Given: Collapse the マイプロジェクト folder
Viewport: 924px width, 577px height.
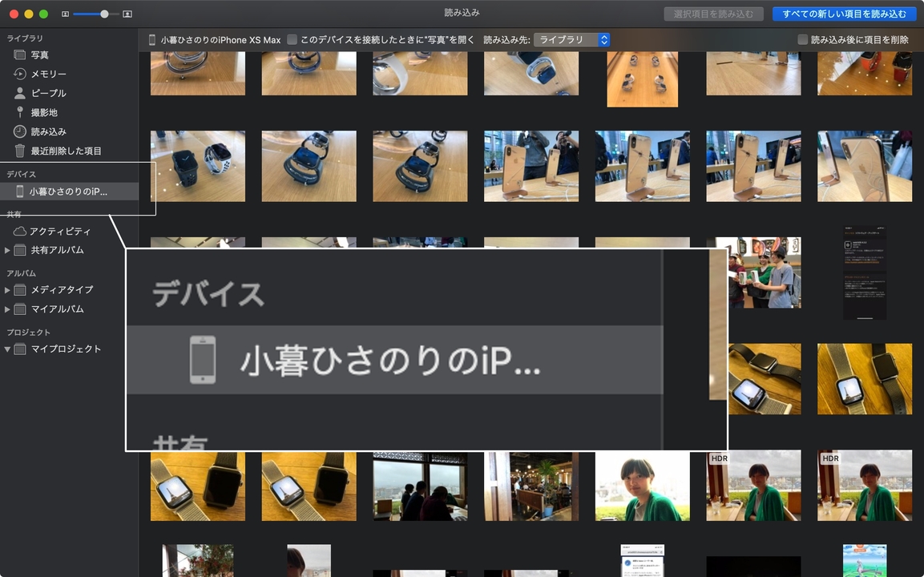Looking at the screenshot, I should point(7,349).
